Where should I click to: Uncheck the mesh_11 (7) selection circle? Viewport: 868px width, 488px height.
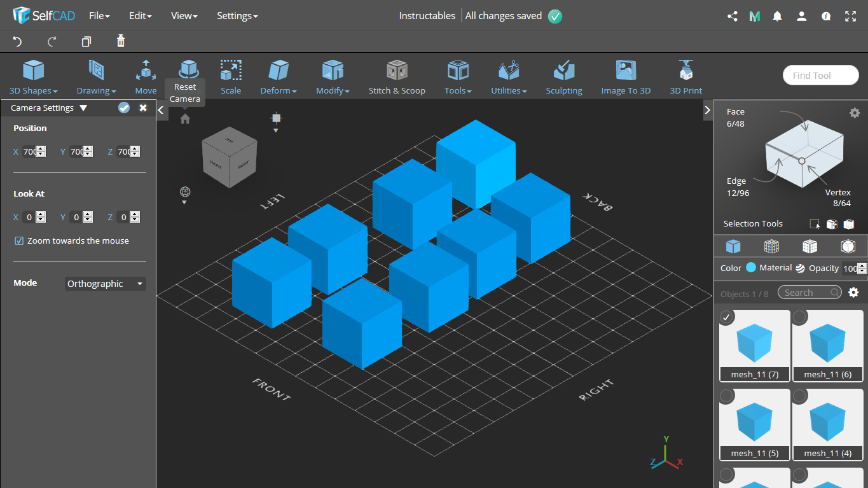click(726, 317)
